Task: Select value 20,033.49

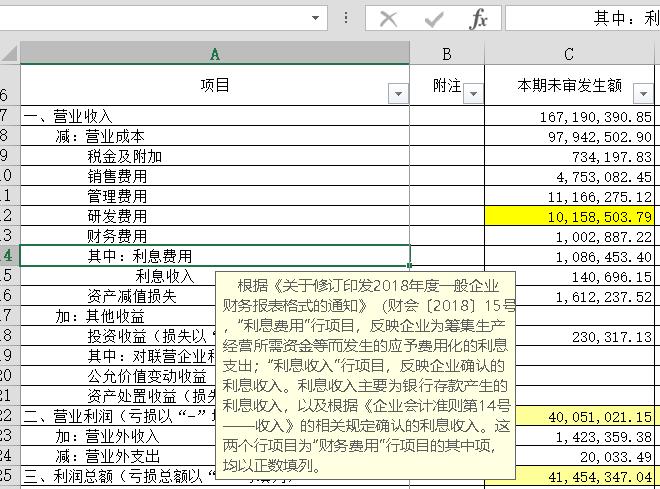Action: click(585, 456)
